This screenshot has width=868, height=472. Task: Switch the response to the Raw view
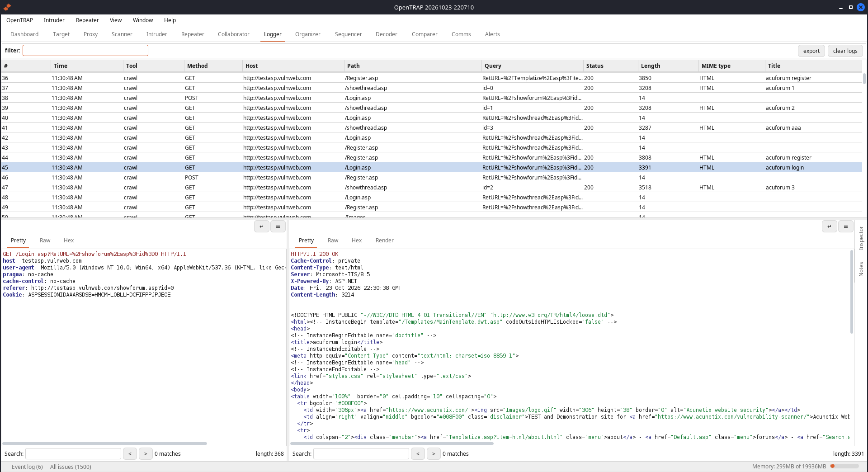tap(333, 241)
